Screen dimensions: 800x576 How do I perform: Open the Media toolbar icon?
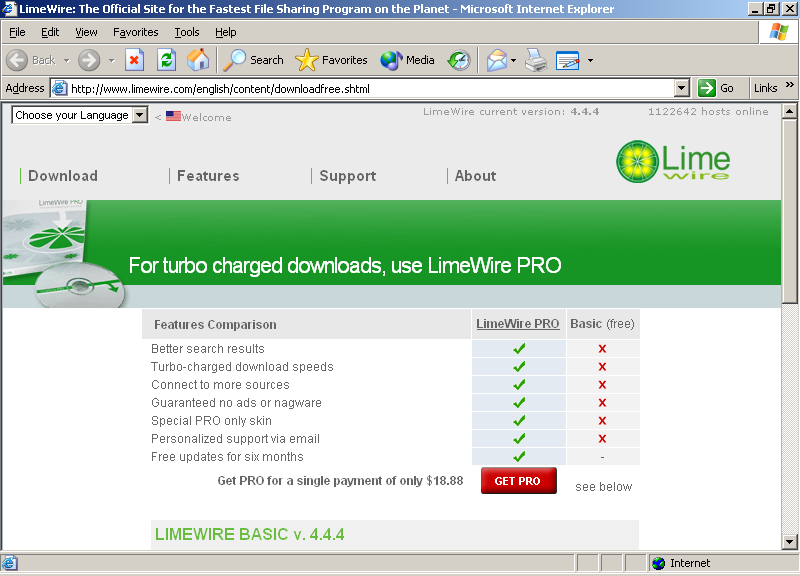click(391, 60)
